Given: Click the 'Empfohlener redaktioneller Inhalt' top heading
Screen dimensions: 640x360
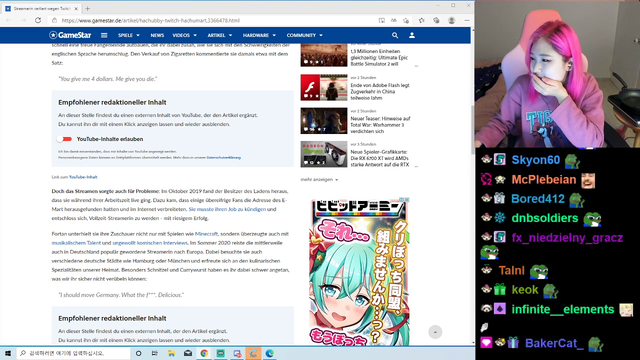Looking at the screenshot, I should 112,102.
